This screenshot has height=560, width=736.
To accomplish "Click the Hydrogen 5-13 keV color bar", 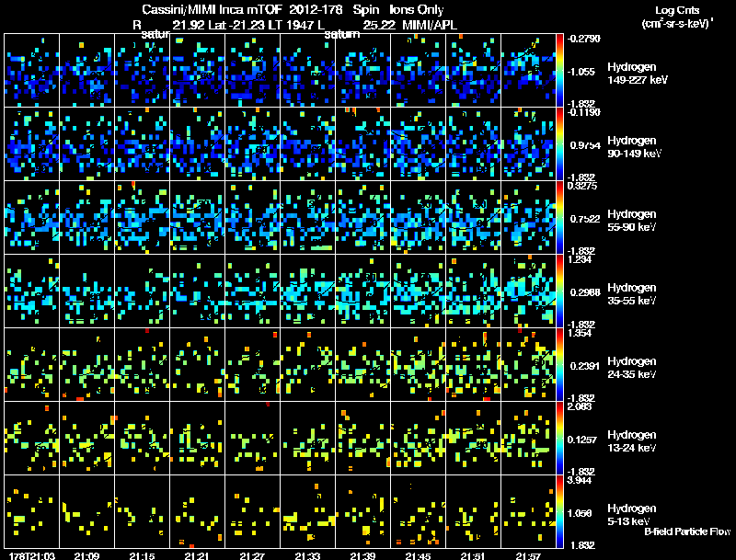I will (559, 511).
